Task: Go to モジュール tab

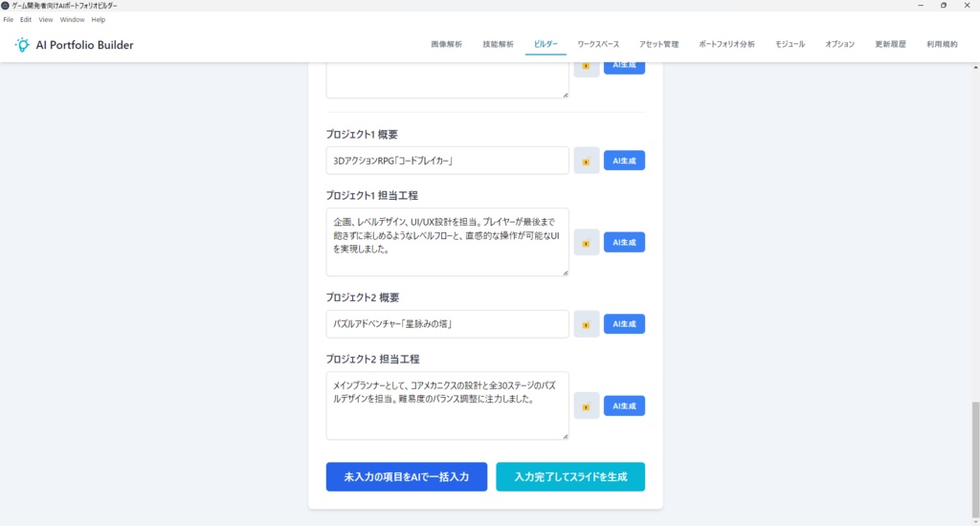Action: tap(790, 44)
